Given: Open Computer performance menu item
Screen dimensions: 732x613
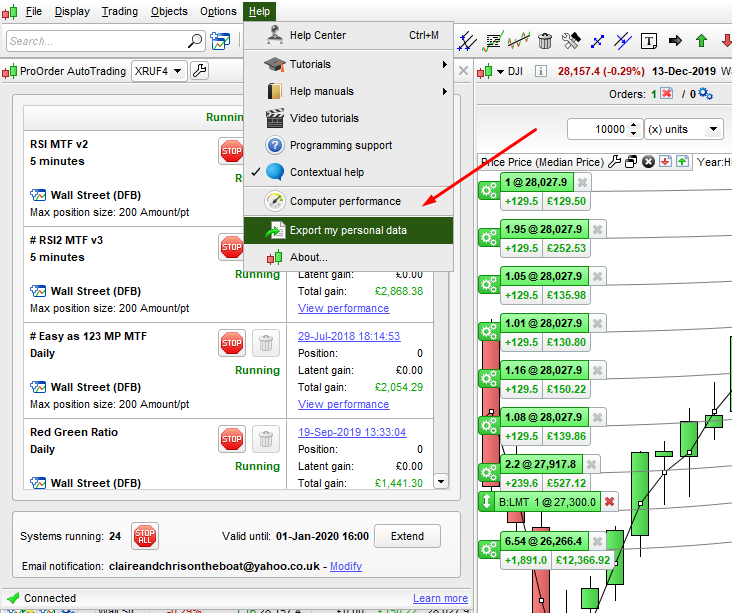Looking at the screenshot, I should [x=348, y=201].
